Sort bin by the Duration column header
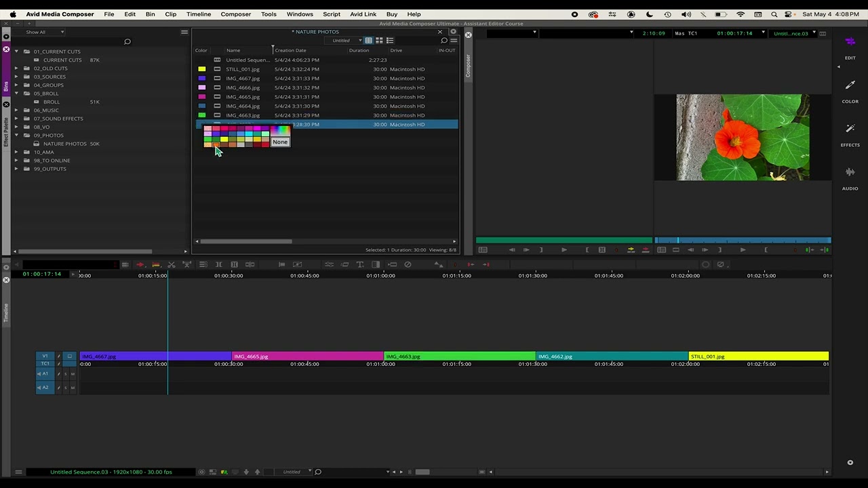Image resolution: width=868 pixels, height=488 pixels. [359, 50]
